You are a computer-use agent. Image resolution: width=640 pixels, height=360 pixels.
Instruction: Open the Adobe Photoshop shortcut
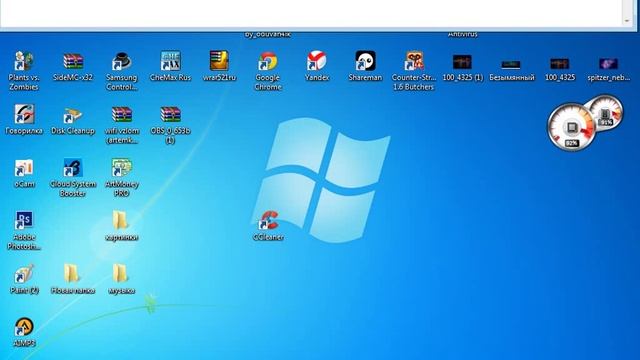click(x=24, y=221)
